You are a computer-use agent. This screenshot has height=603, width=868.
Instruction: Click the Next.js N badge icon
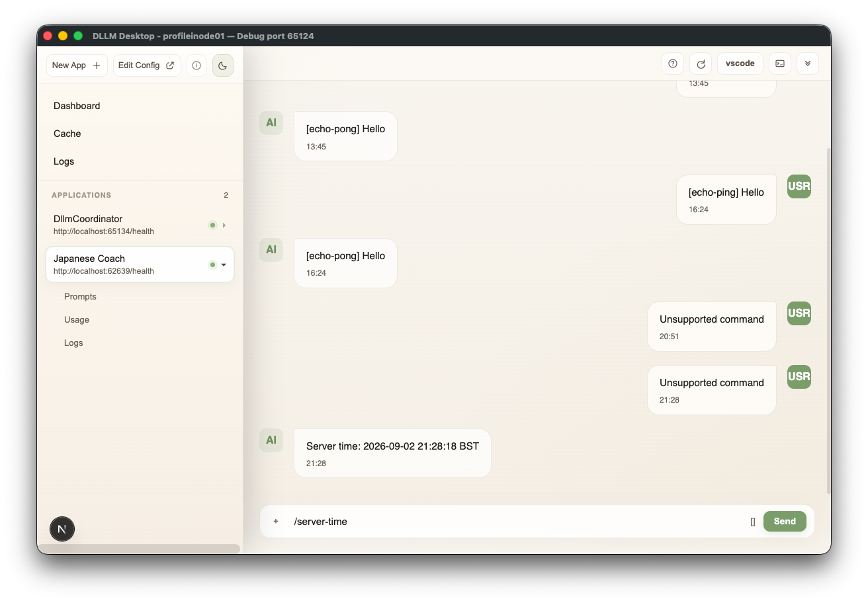tap(62, 529)
